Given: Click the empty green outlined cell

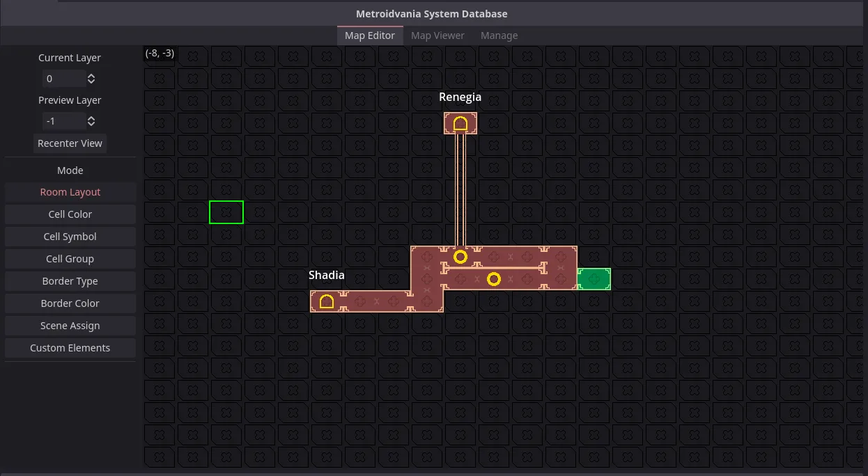Looking at the screenshot, I should point(226,212).
